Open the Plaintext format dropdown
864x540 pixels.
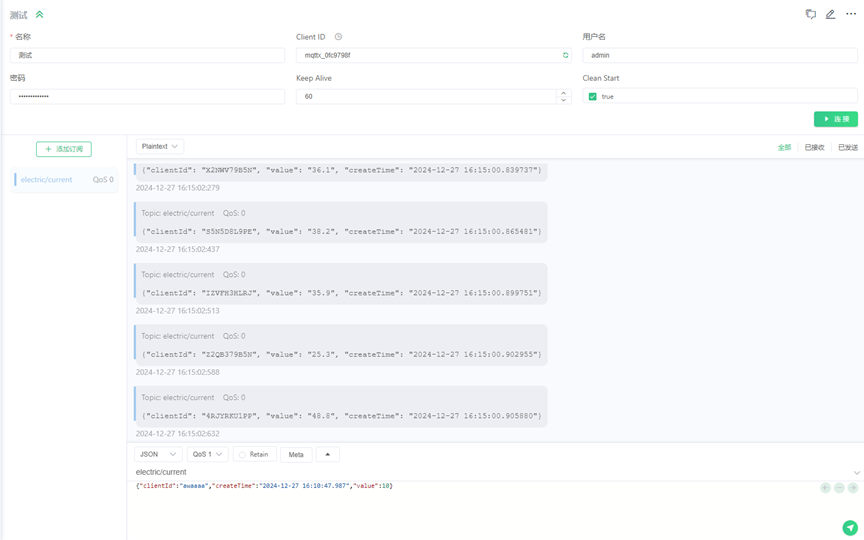[x=160, y=147]
